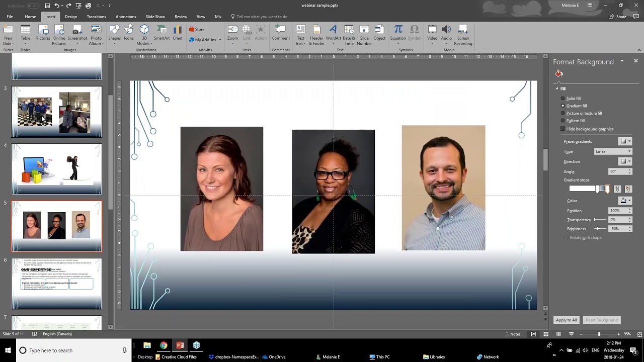
Task: Click Apply to All button
Action: pos(566,320)
